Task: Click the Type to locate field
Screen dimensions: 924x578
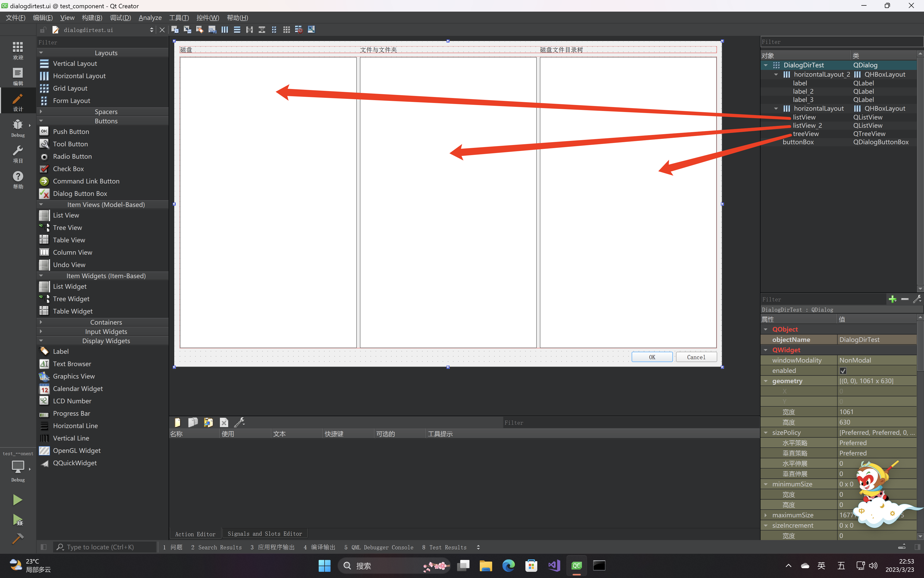Action: coord(105,547)
